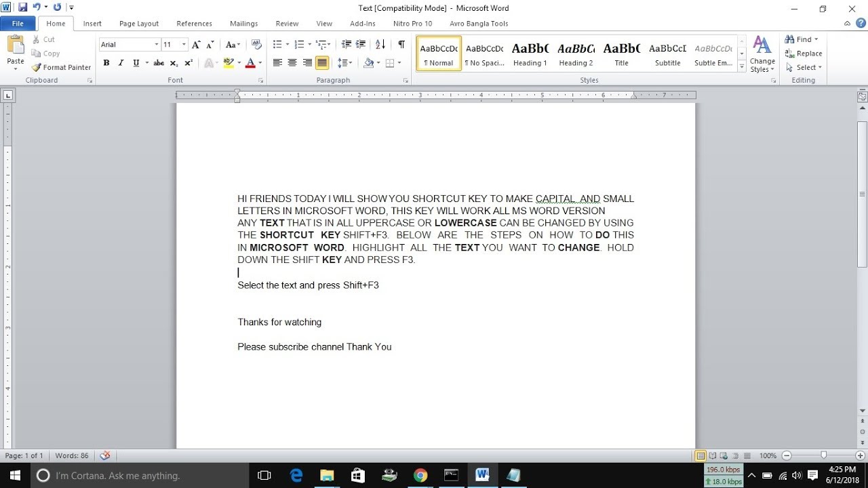Click the zoom slider handle
This screenshot has height=488, width=868.
(824, 455)
